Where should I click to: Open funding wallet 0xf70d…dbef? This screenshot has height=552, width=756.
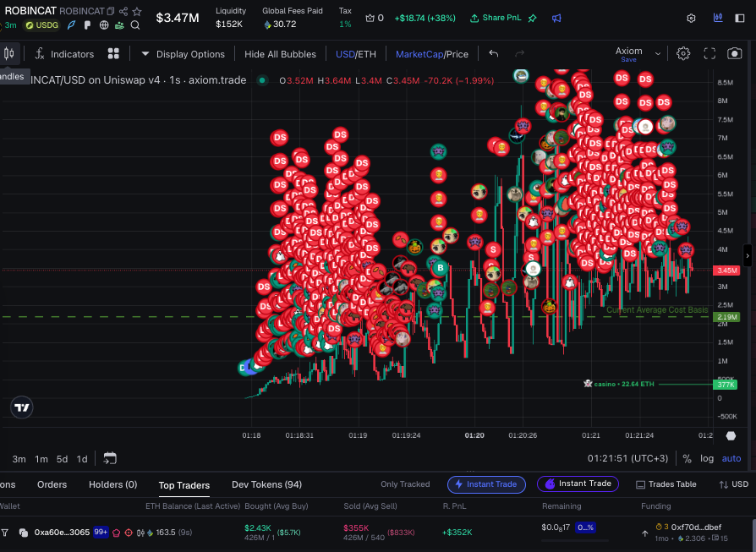[x=696, y=527]
